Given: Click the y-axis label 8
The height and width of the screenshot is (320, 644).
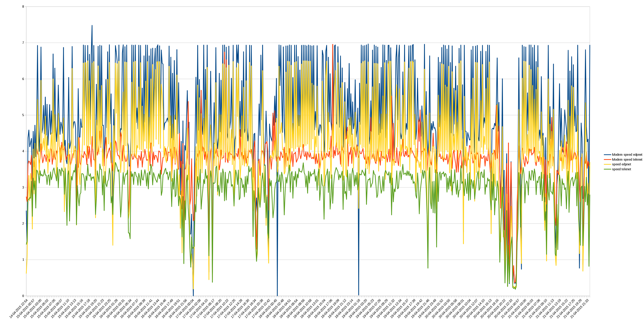Looking at the screenshot, I should tap(23, 7).
